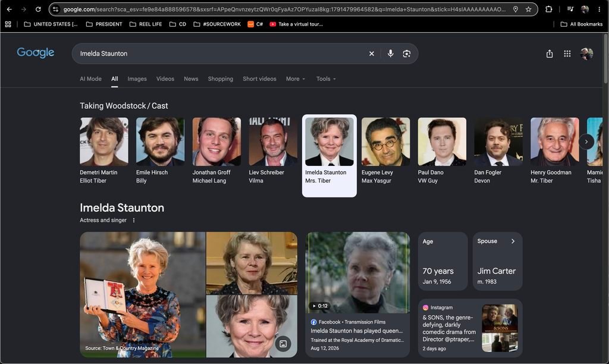Clear the search box with the X
The image size is (609, 364).
pyautogui.click(x=372, y=54)
